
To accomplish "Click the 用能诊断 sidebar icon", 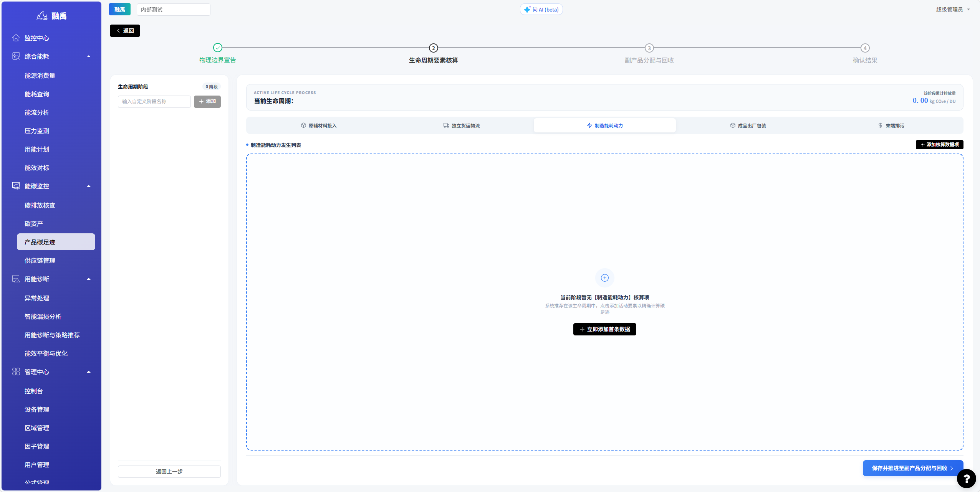I will pos(16,279).
